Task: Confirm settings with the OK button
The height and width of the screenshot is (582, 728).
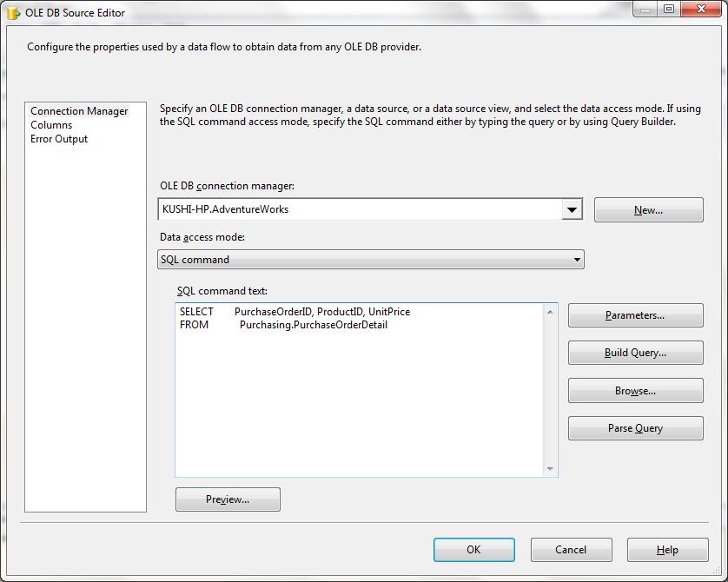Action: click(473, 550)
